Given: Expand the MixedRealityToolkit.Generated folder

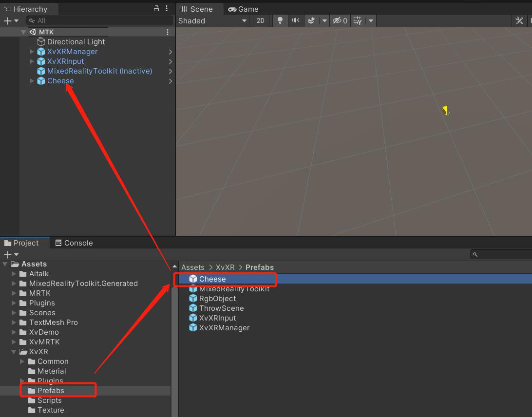Looking at the screenshot, I should [14, 284].
